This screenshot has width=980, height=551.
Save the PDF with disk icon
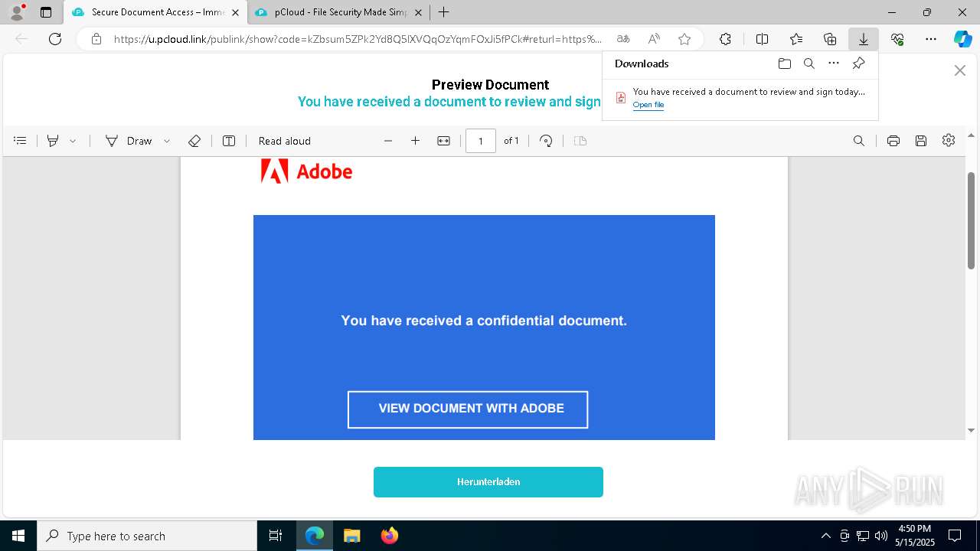(x=921, y=141)
